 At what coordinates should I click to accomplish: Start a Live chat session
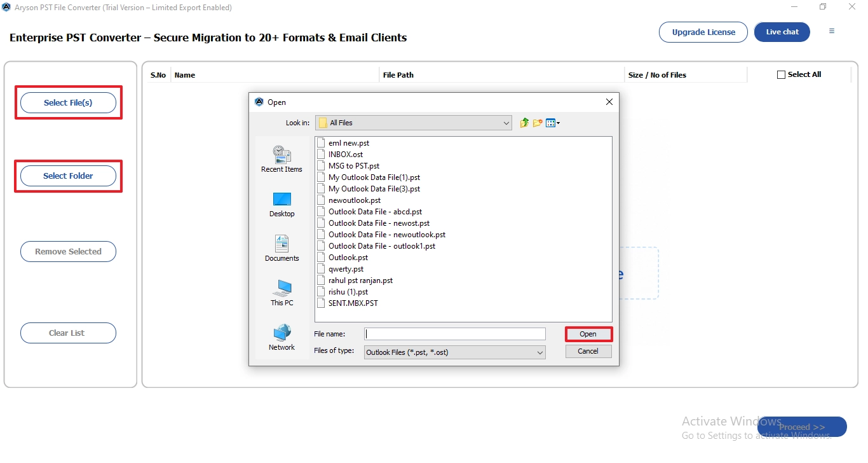pyautogui.click(x=782, y=32)
